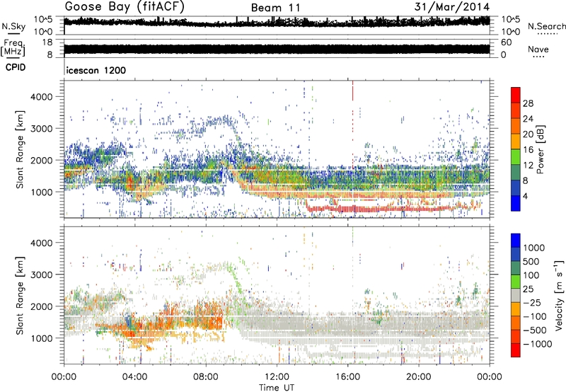The image size is (566, 392).
Task: Click the '16:00' time axis label
Action: coord(347,376)
